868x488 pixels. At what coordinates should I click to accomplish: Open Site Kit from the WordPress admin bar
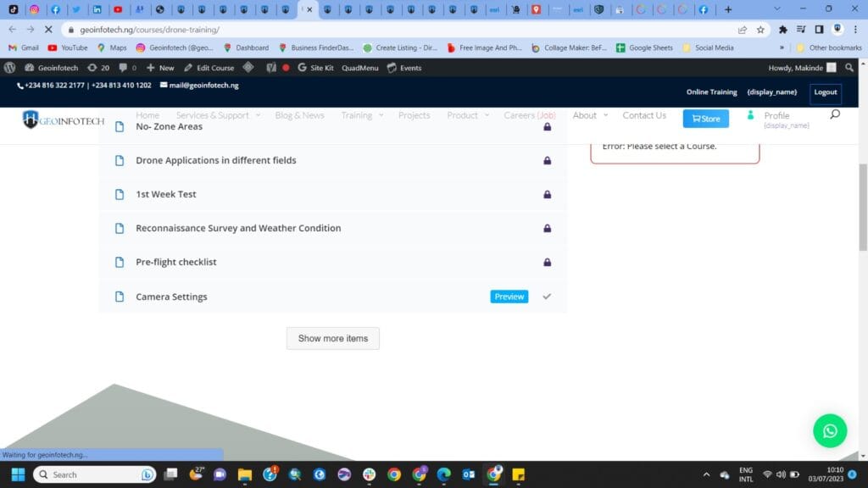coord(317,68)
